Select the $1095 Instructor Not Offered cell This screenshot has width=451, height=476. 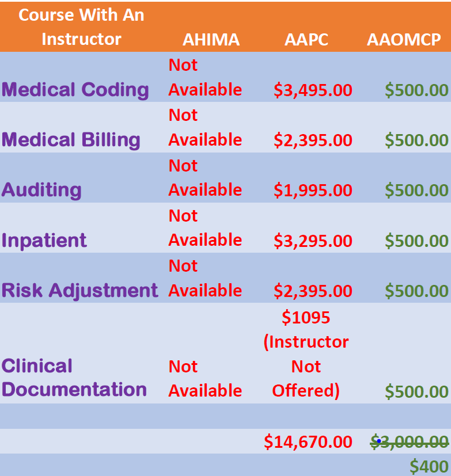coord(306,354)
